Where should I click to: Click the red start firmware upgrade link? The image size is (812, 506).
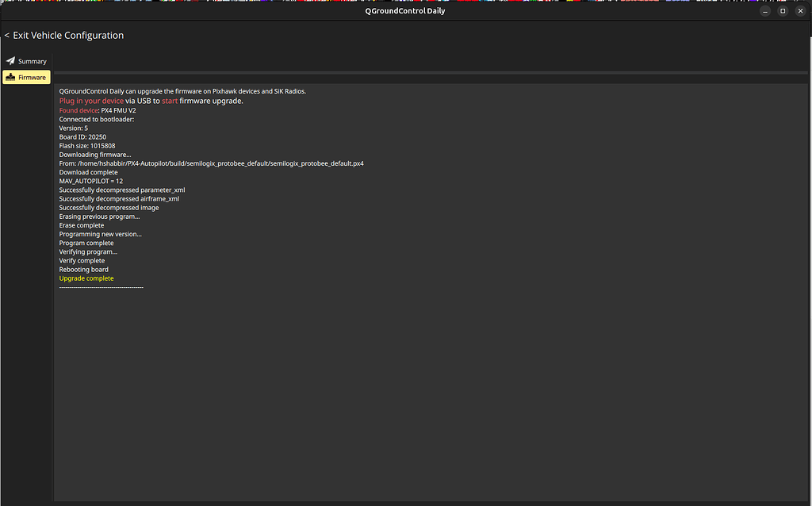(x=170, y=101)
